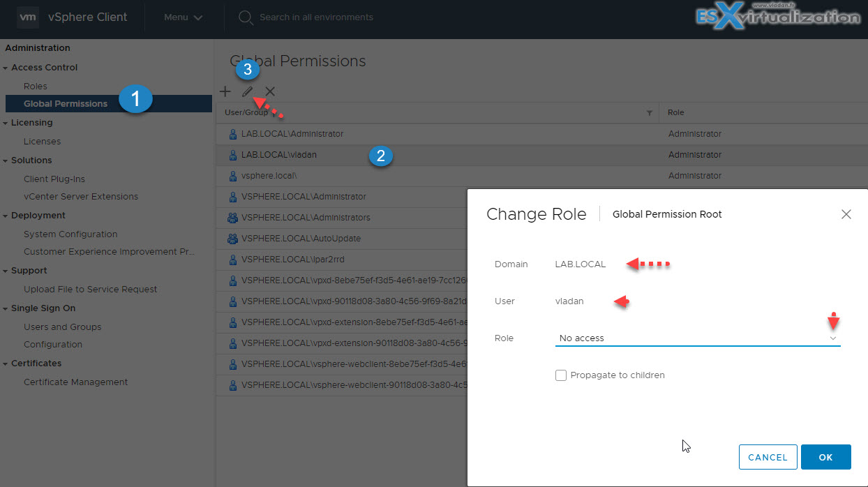Open Customer Experience Improvement Program page
This screenshot has height=487, width=868.
110,251
